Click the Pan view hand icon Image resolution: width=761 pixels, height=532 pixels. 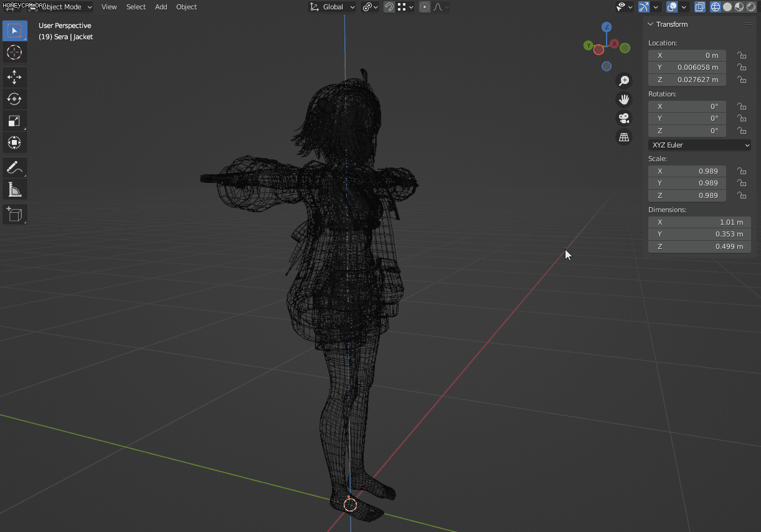pos(624,100)
